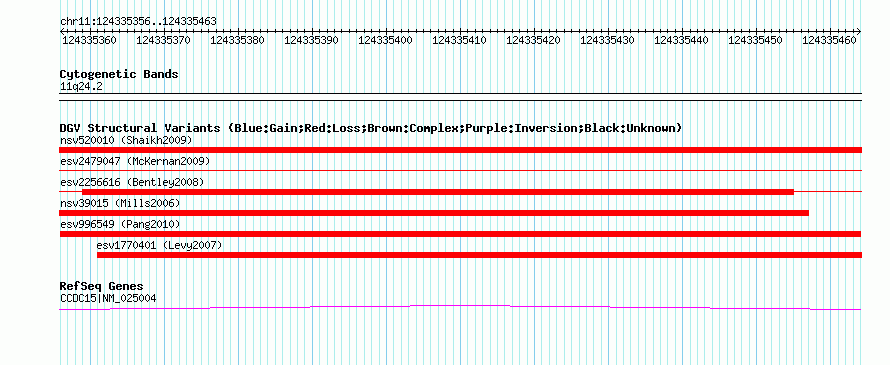The height and width of the screenshot is (365, 890).
Task: Open esv2256616 (Bentley2008) variant label
Action: click(132, 182)
